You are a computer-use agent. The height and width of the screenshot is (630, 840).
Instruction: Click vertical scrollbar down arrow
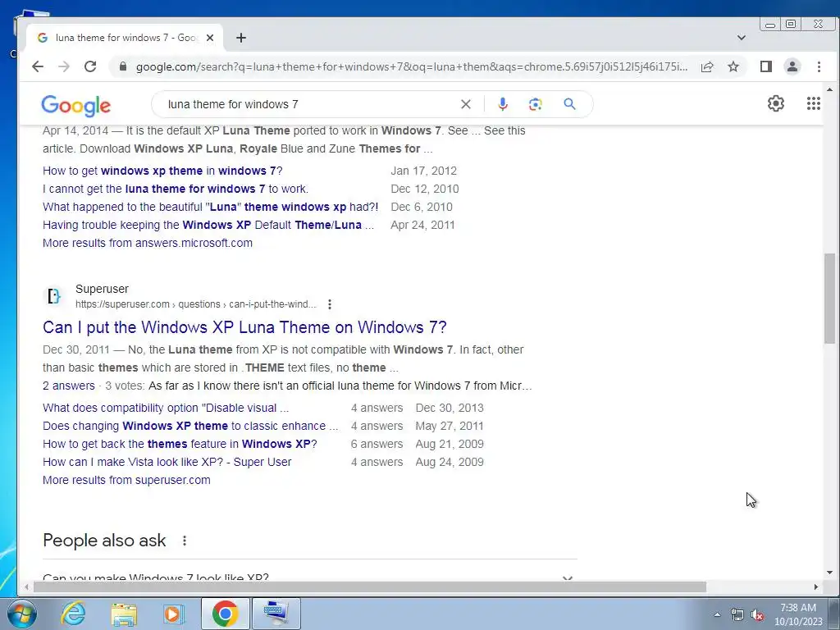829,573
